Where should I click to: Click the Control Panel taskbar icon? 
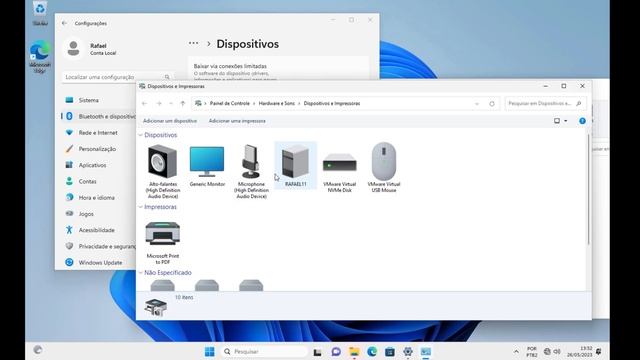[x=426, y=351]
